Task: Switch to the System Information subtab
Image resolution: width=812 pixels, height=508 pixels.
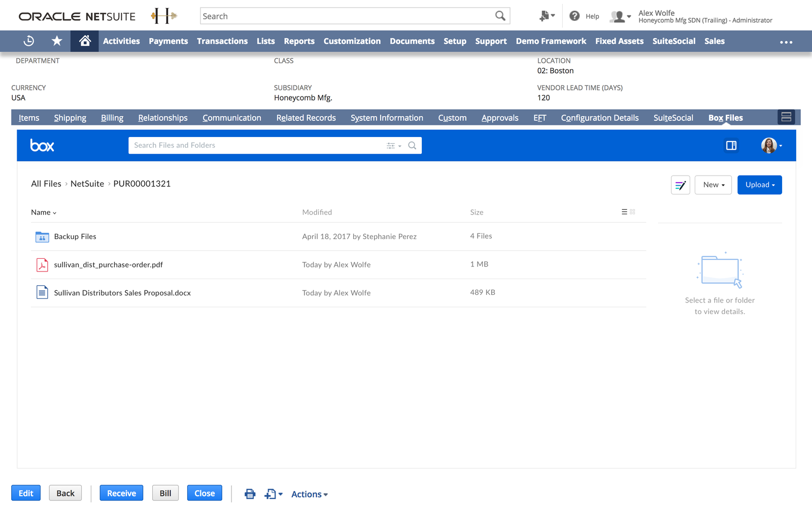Action: click(x=387, y=118)
